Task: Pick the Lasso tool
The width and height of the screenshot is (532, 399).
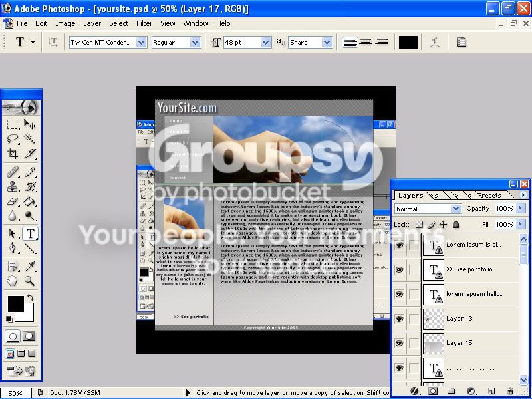Action: pyautogui.click(x=13, y=139)
